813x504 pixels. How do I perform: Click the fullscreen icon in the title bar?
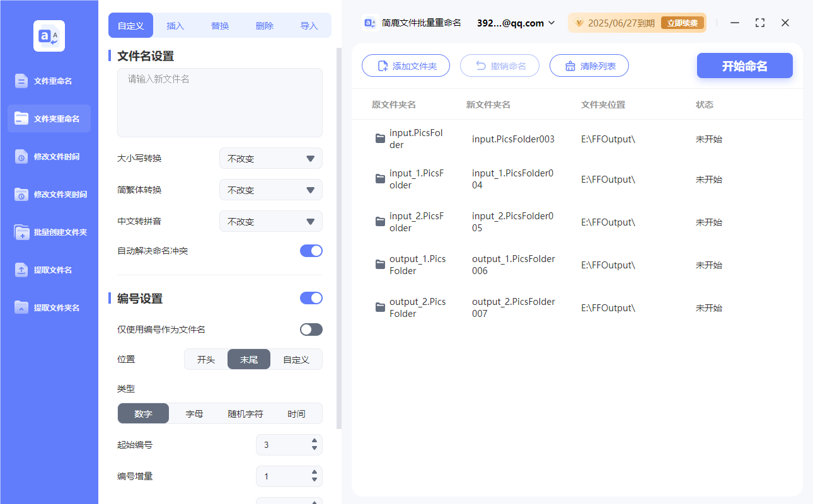pyautogui.click(x=759, y=23)
